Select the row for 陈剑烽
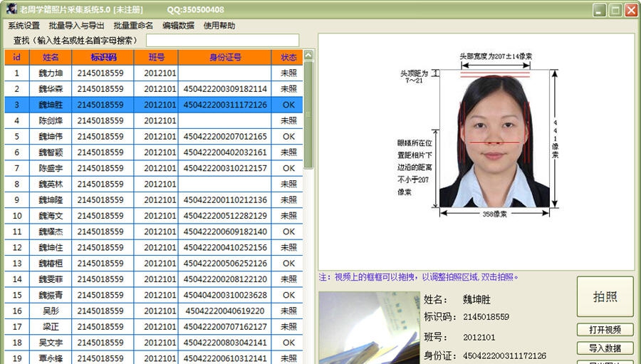This screenshot has width=641, height=364. 154,120
